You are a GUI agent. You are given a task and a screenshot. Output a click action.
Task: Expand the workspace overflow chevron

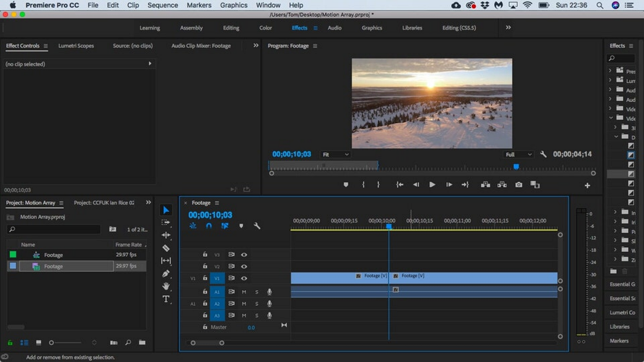(508, 27)
